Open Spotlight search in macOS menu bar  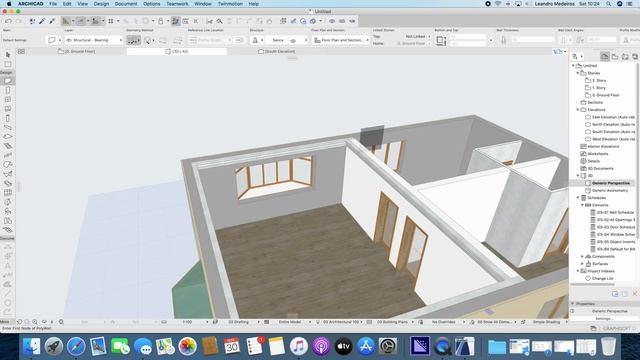(x=609, y=4)
